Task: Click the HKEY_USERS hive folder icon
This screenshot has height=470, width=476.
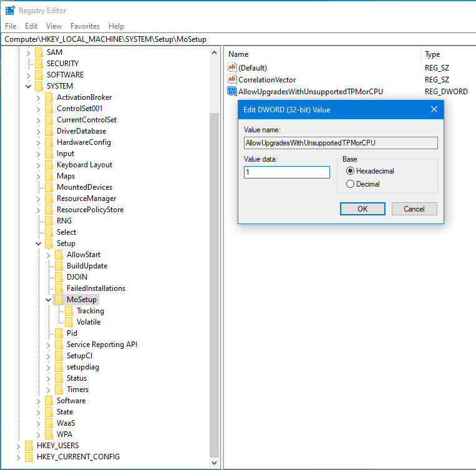Action: (x=29, y=446)
